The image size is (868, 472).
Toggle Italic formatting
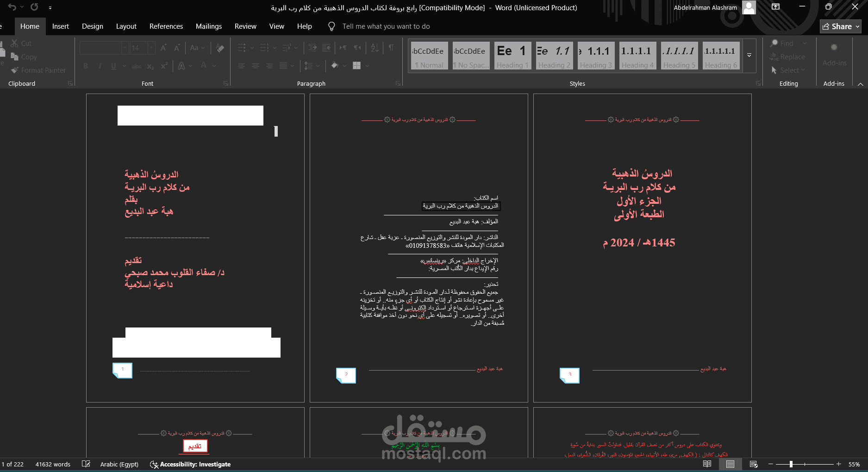tap(100, 66)
